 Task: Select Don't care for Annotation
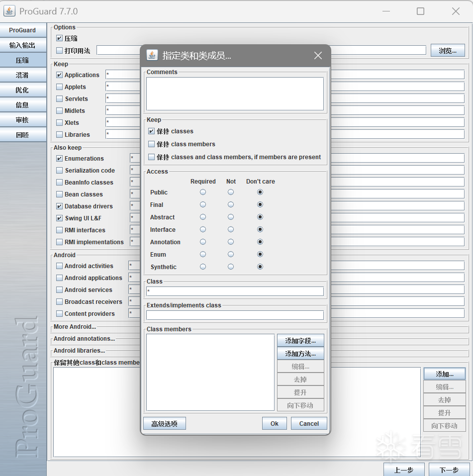[x=260, y=242]
